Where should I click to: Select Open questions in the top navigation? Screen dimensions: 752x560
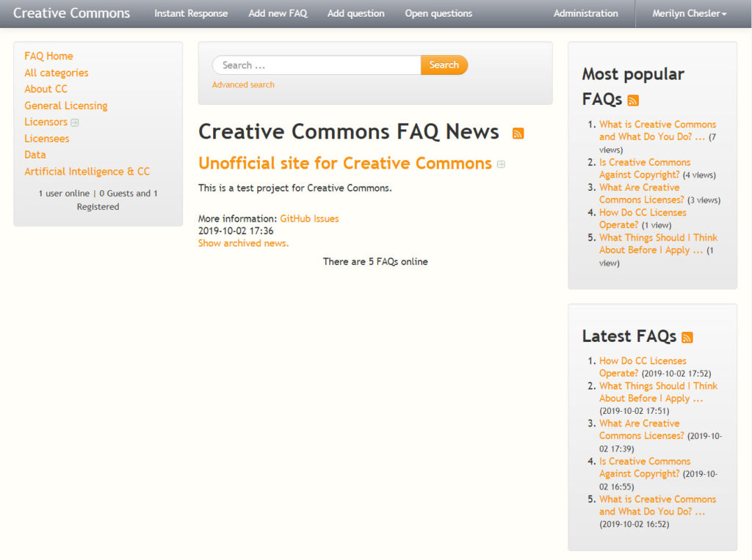coord(438,13)
